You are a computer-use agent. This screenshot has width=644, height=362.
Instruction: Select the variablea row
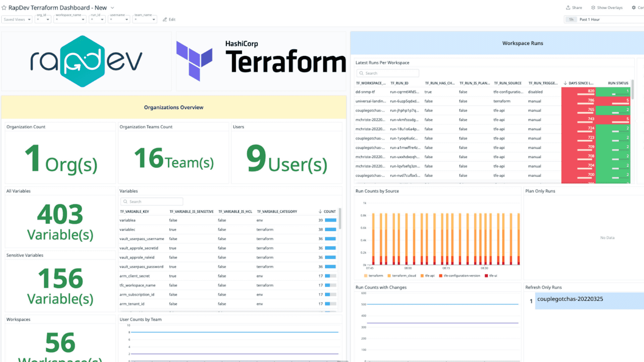pos(228,220)
